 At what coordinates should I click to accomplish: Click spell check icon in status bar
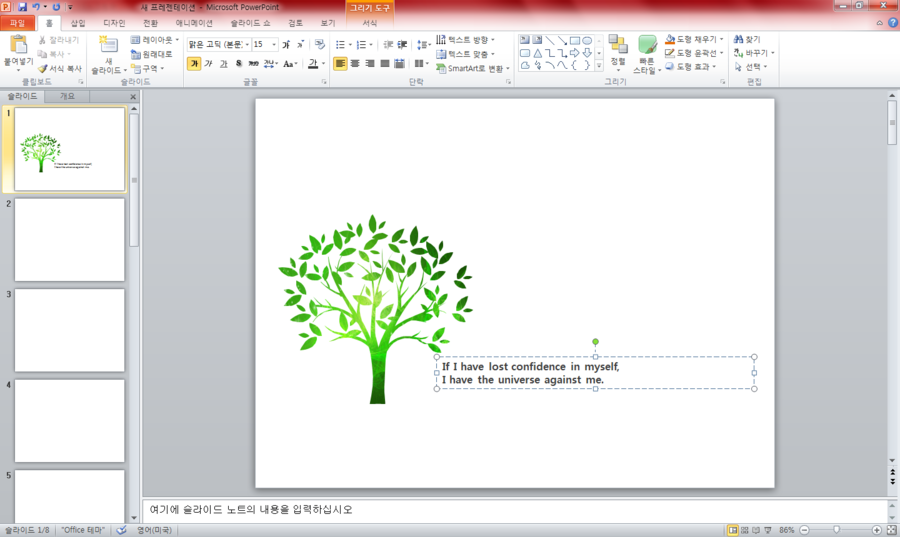tap(121, 530)
